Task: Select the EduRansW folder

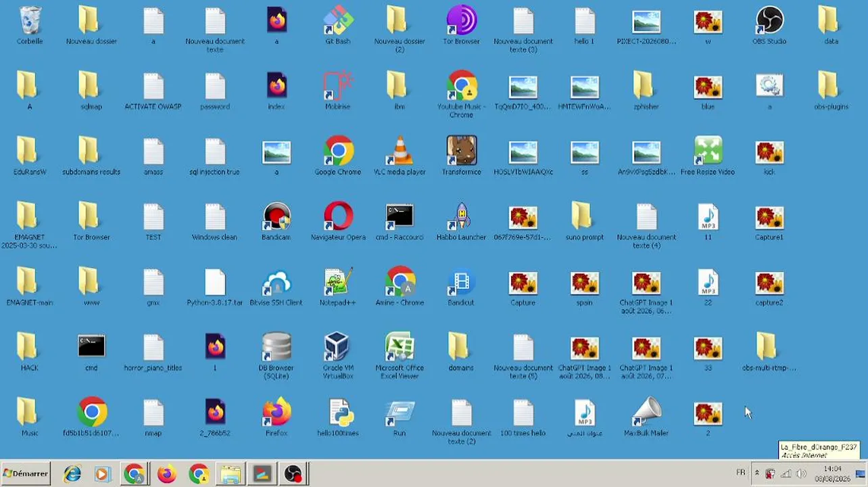Action: [30, 157]
